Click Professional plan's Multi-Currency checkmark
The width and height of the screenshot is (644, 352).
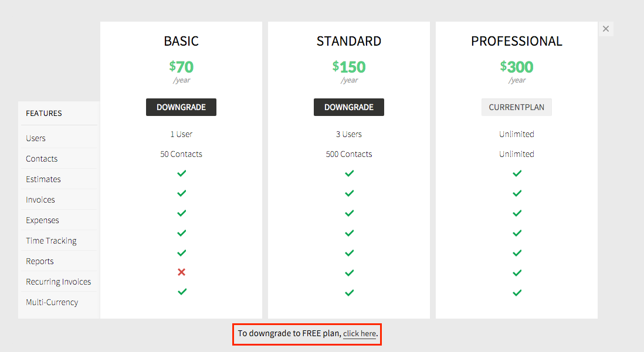point(517,292)
